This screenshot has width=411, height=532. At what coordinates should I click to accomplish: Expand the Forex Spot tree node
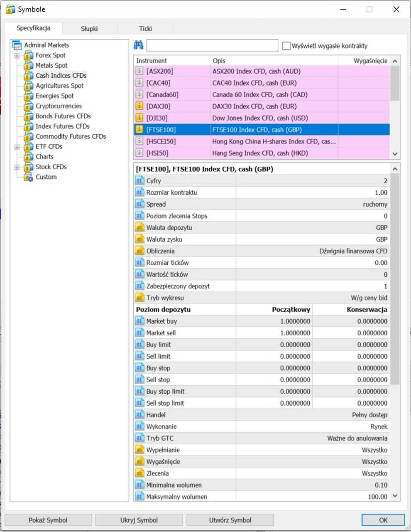click(17, 55)
